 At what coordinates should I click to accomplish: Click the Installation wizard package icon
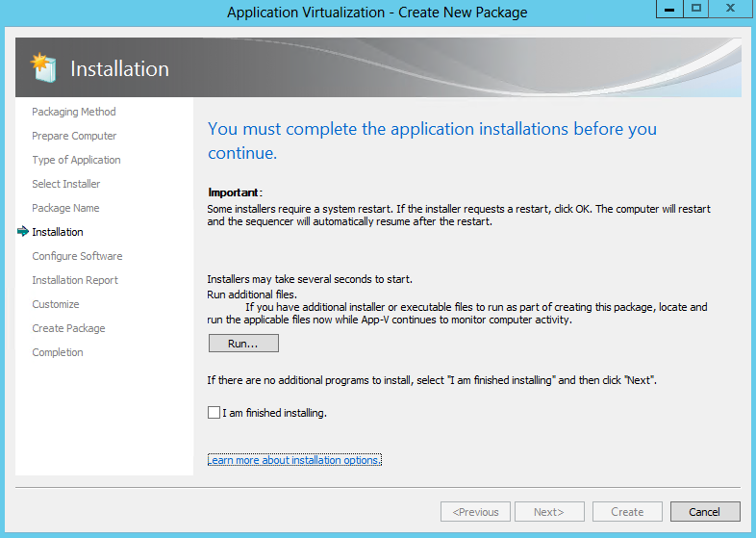pyautogui.click(x=43, y=67)
